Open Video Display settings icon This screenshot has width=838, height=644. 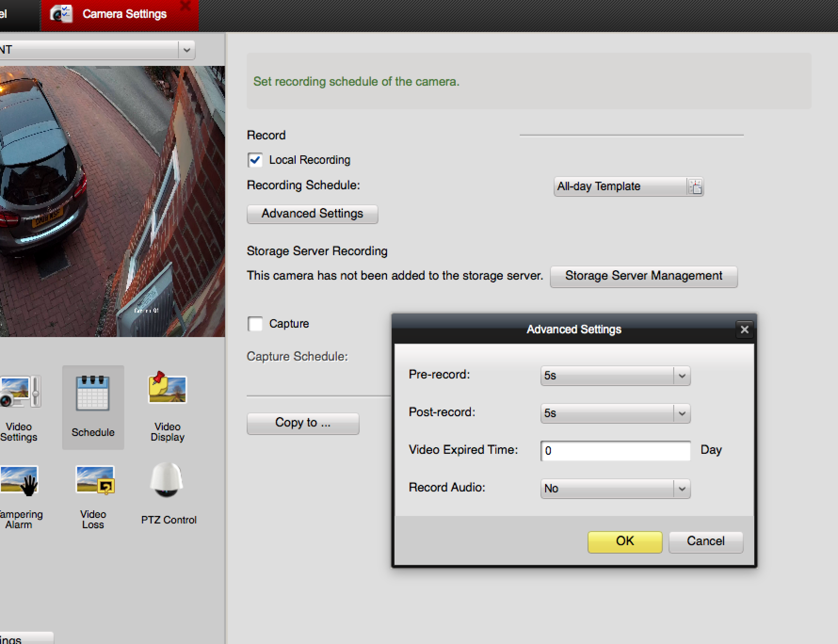tap(168, 390)
